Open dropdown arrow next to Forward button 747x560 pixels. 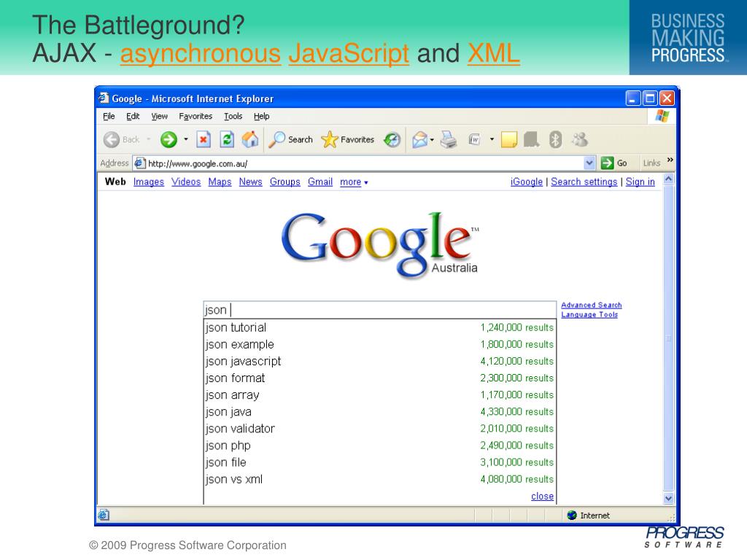[x=186, y=139]
